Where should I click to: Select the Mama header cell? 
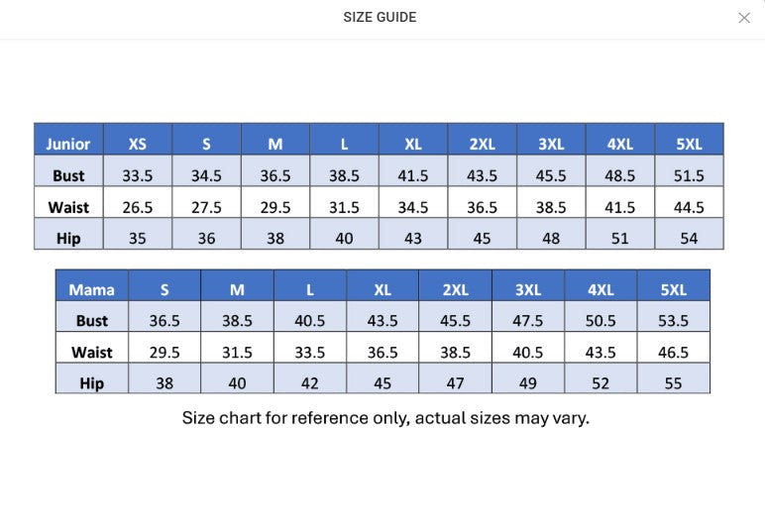coord(92,289)
